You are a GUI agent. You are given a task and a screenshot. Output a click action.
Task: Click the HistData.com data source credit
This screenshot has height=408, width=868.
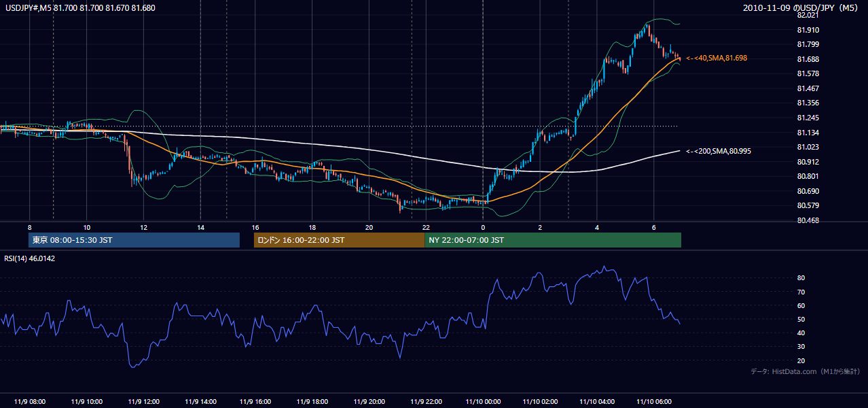pos(806,371)
